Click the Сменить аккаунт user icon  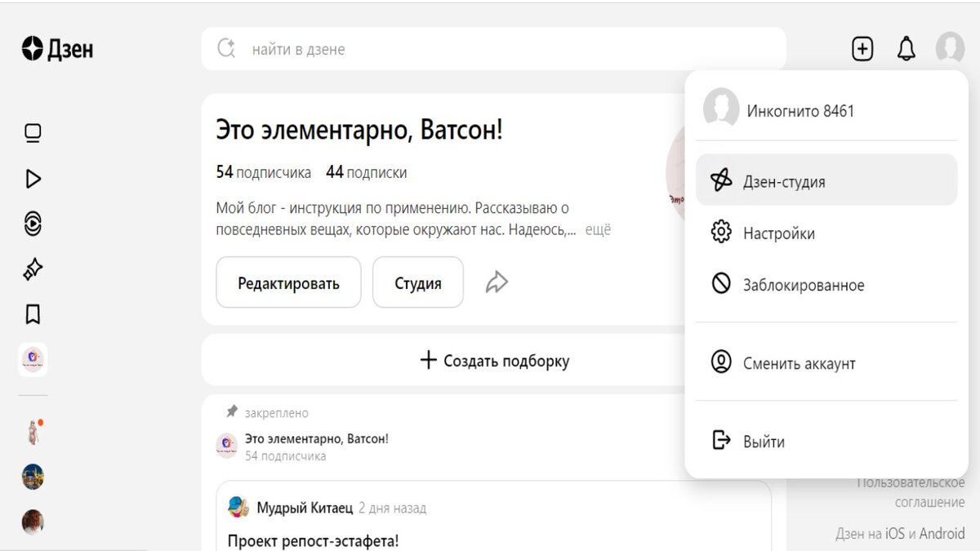coord(721,362)
